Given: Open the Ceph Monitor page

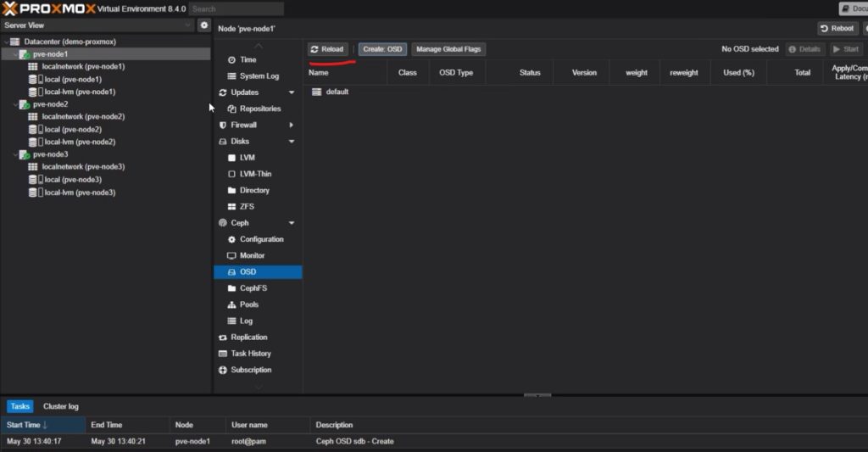Looking at the screenshot, I should point(252,255).
